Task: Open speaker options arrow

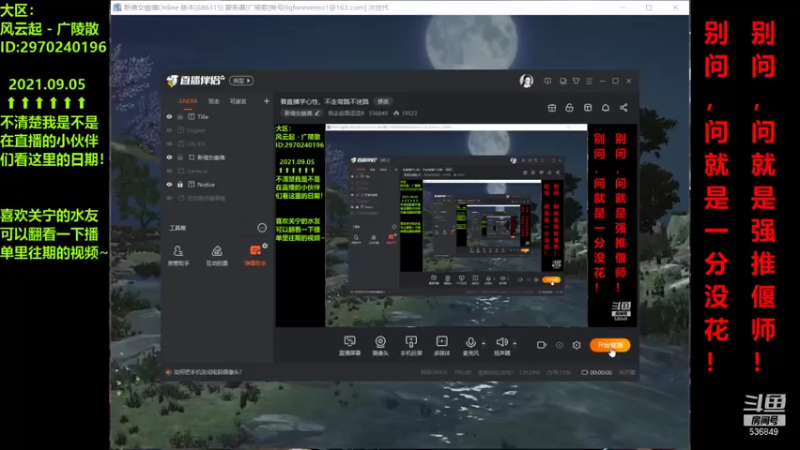Action: point(514,343)
